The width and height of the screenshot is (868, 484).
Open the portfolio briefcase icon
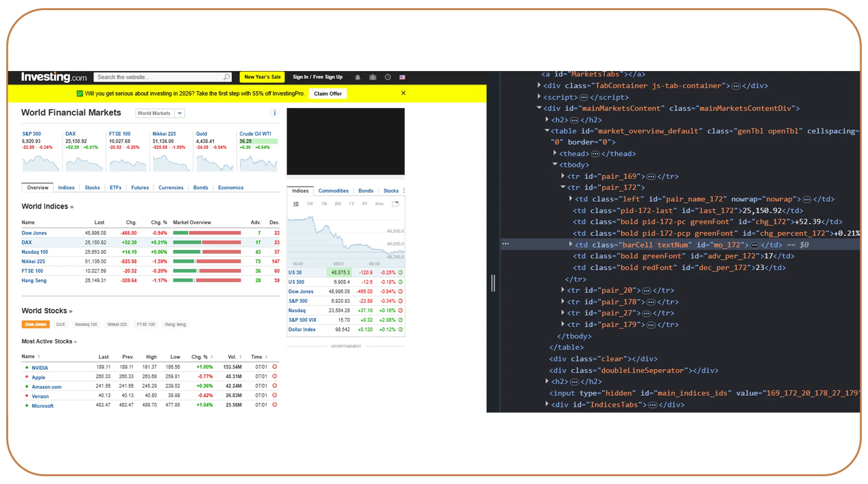[373, 77]
